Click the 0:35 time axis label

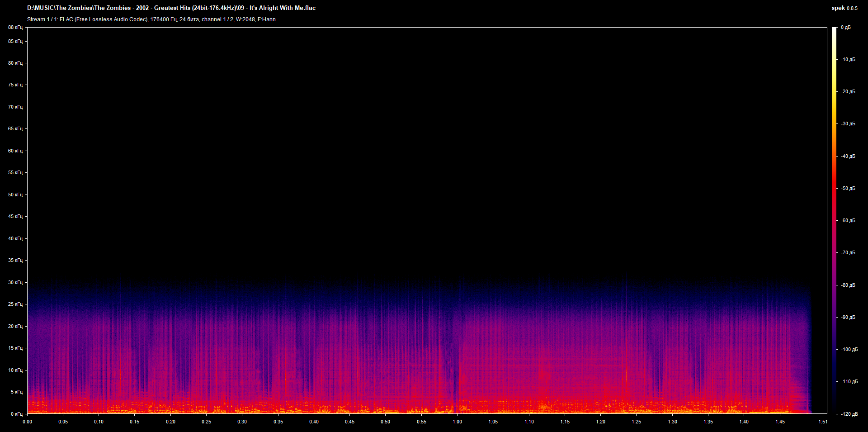(x=278, y=422)
